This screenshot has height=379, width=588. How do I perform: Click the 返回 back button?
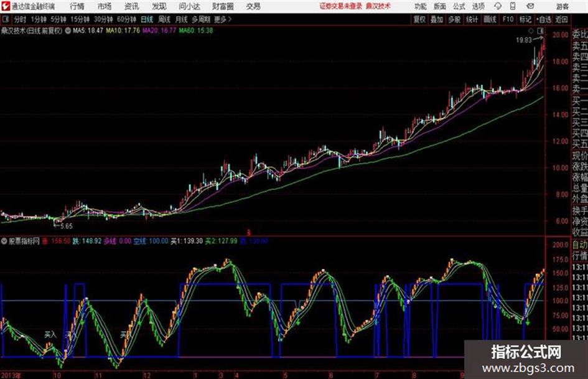click(x=562, y=19)
